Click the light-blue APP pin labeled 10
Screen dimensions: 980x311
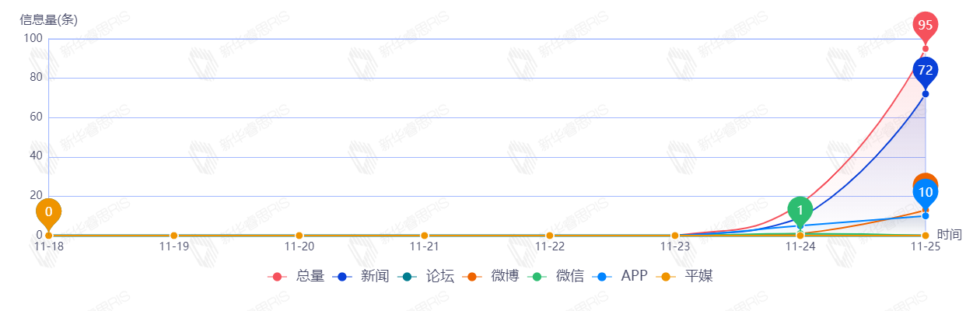pyautogui.click(x=926, y=193)
